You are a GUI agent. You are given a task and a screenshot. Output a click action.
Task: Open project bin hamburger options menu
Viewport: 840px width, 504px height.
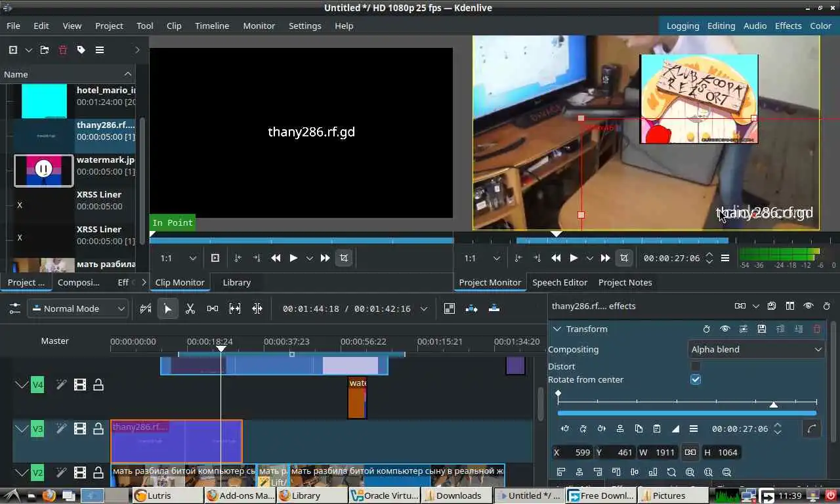point(100,50)
